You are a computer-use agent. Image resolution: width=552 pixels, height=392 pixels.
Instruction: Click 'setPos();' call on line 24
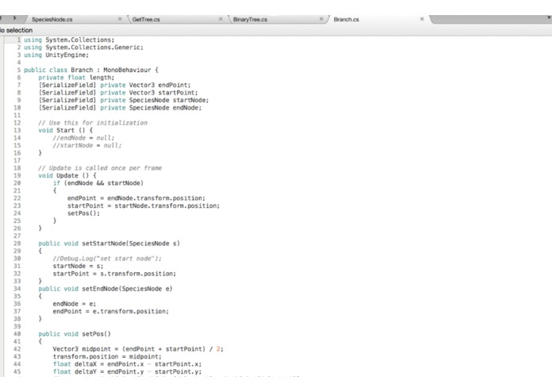coord(83,213)
